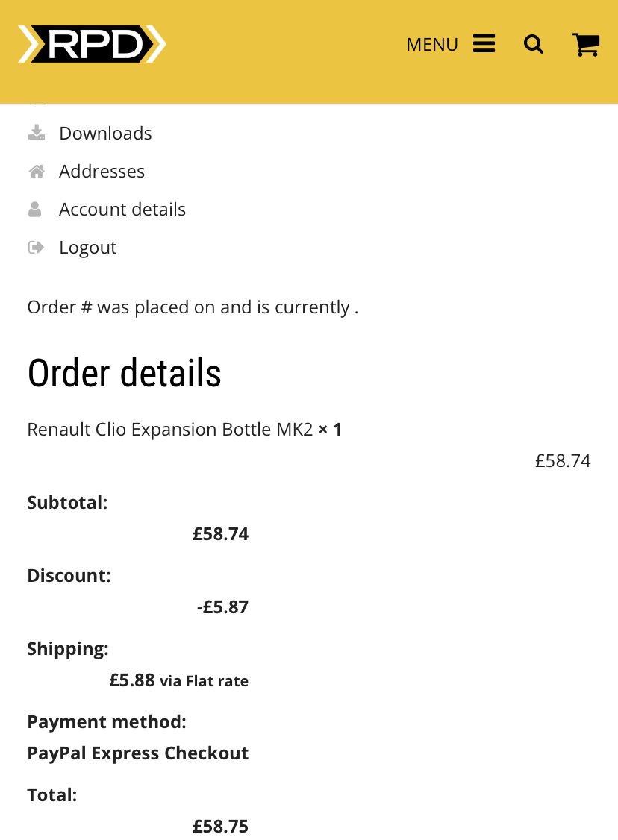The image size is (618, 840).
Task: Open Account details
Action: click(122, 209)
